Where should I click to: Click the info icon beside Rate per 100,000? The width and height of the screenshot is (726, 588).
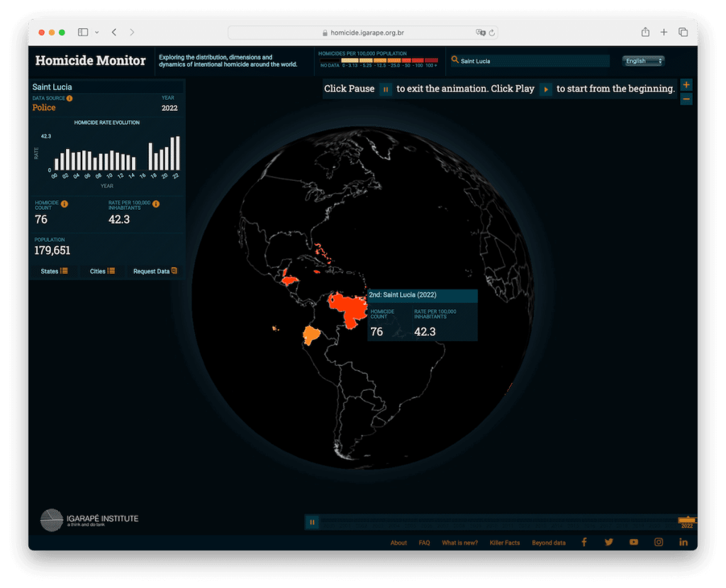(x=156, y=204)
